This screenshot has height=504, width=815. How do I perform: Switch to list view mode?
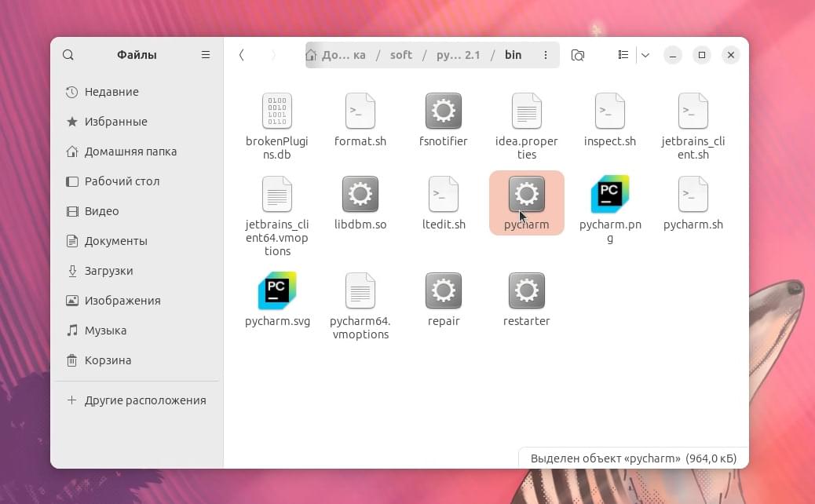[623, 55]
